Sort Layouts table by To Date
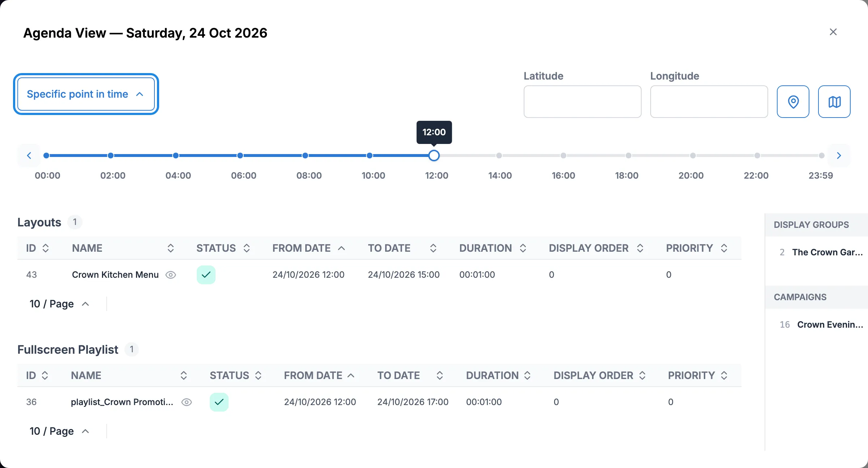This screenshot has height=468, width=868. click(433, 248)
